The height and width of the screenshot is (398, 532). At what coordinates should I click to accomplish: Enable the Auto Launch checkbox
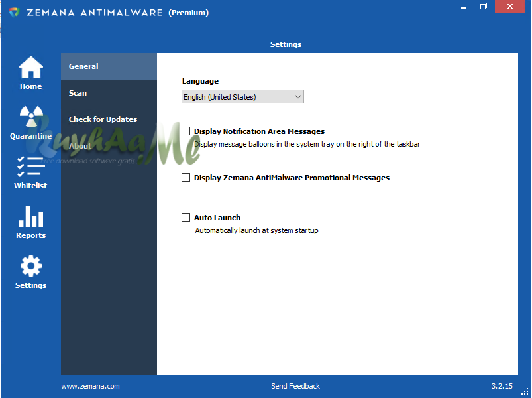(x=186, y=218)
